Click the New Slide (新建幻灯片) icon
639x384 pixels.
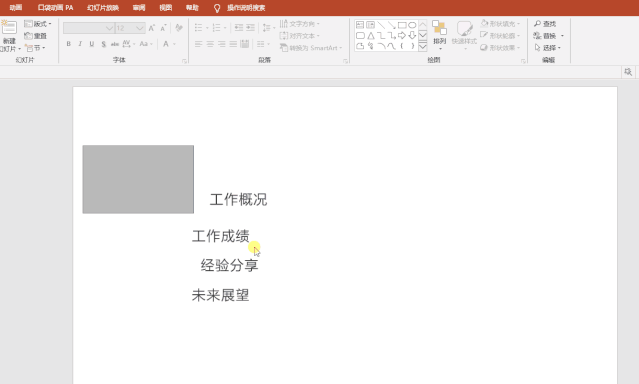point(9,28)
